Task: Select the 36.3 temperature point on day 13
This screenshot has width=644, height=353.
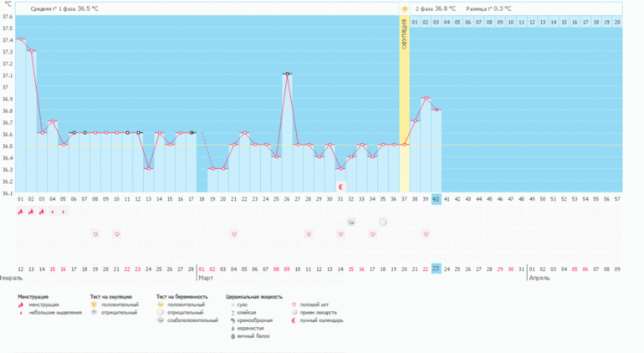Action: pos(149,168)
